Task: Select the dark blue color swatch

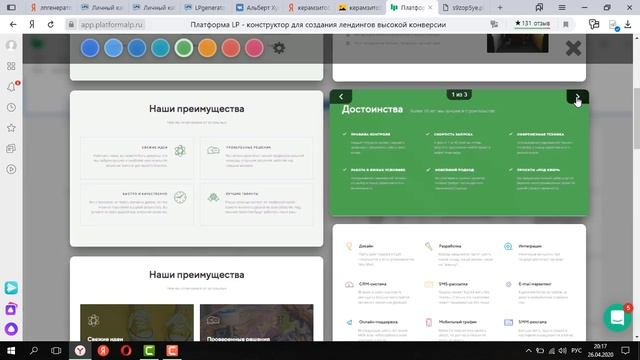Action: (x=90, y=48)
